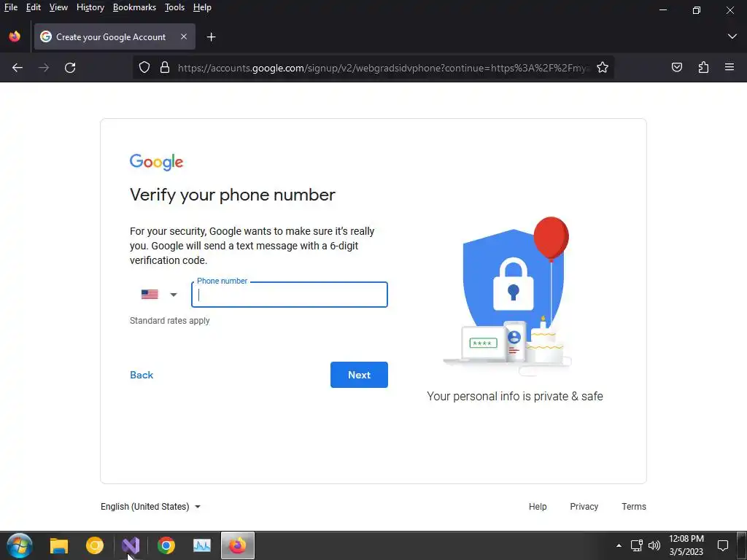747x560 pixels.
Task: Open the Help menu
Action: pyautogui.click(x=202, y=7)
